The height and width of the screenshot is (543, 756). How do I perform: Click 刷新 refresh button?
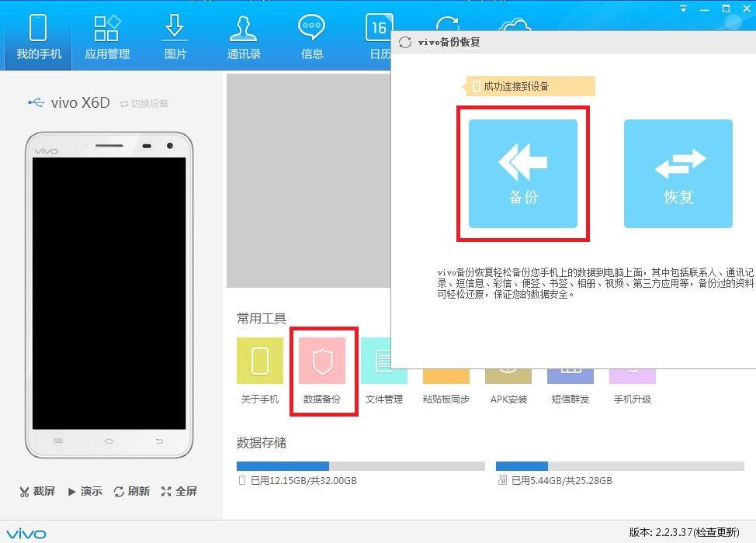tap(132, 491)
